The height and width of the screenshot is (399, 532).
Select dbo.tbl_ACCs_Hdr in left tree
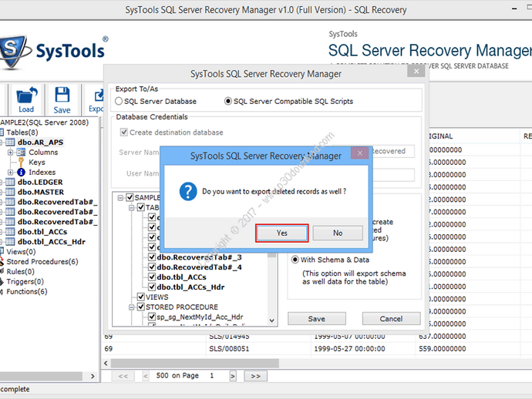[51, 242]
